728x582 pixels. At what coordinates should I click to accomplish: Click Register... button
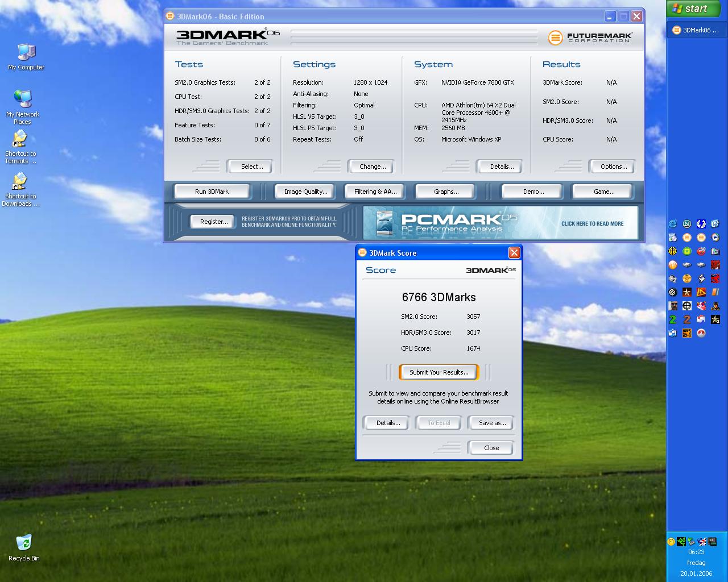tap(213, 222)
